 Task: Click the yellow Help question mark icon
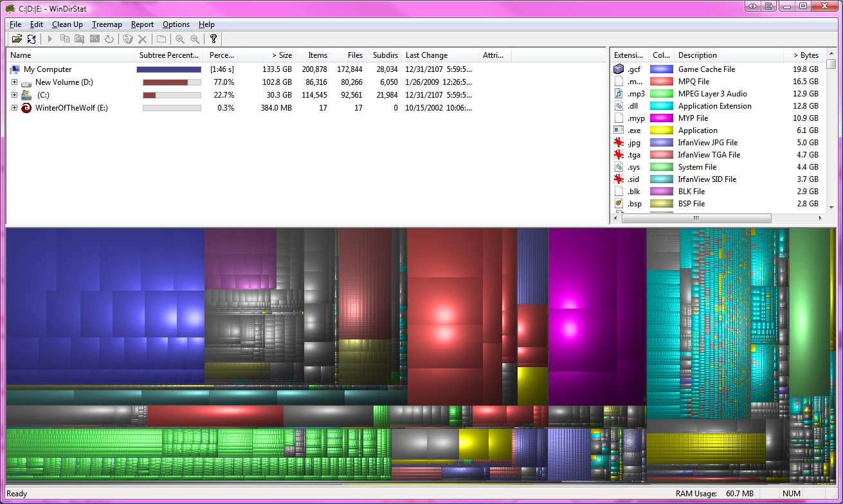pos(213,39)
